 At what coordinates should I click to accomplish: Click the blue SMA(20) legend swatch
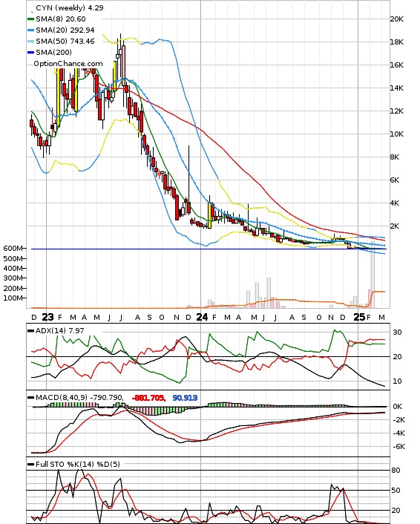[x=30, y=30]
